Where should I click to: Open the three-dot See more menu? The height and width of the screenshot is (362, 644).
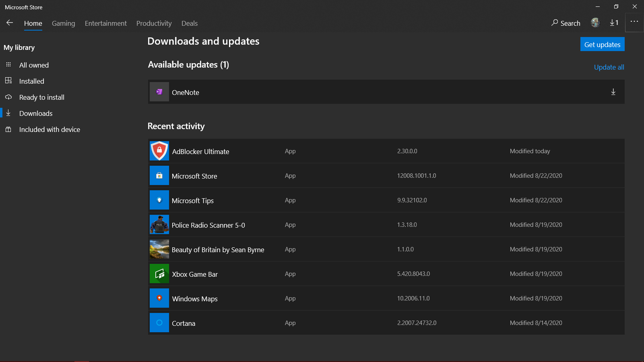634,22
